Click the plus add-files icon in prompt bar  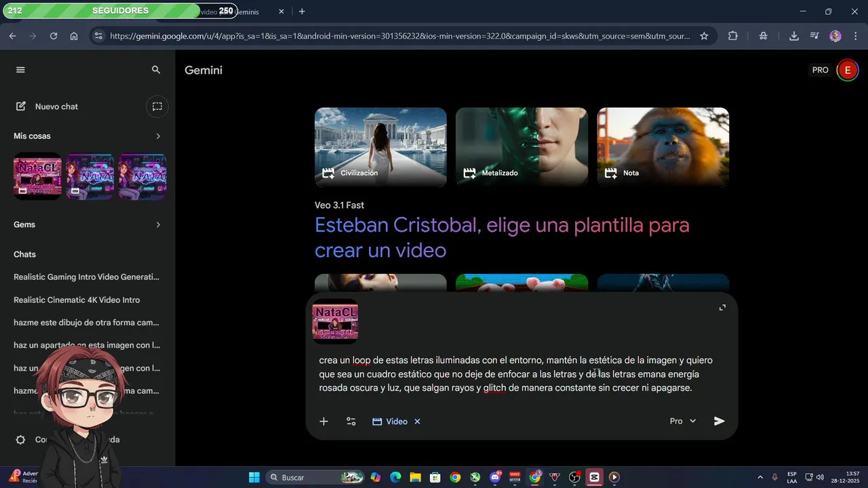click(x=323, y=422)
